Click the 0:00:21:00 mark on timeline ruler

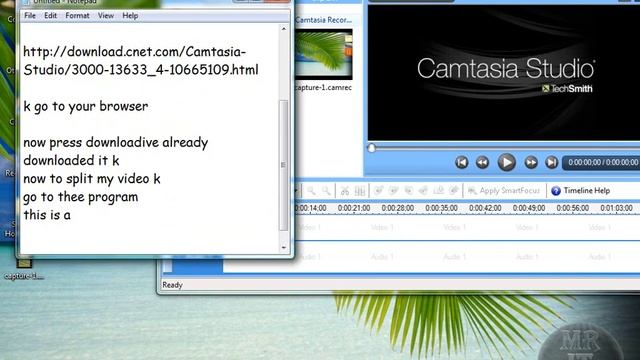(354, 208)
